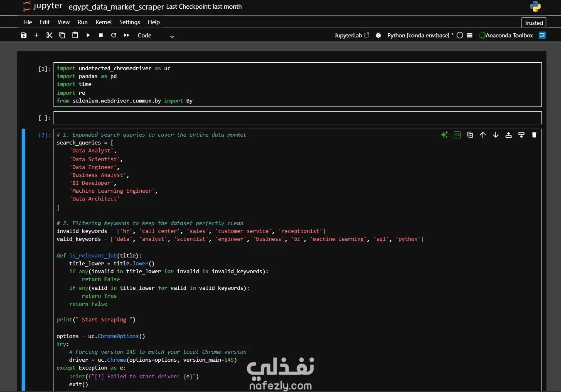
Task: Click inside the empty code cell
Action: click(x=298, y=118)
